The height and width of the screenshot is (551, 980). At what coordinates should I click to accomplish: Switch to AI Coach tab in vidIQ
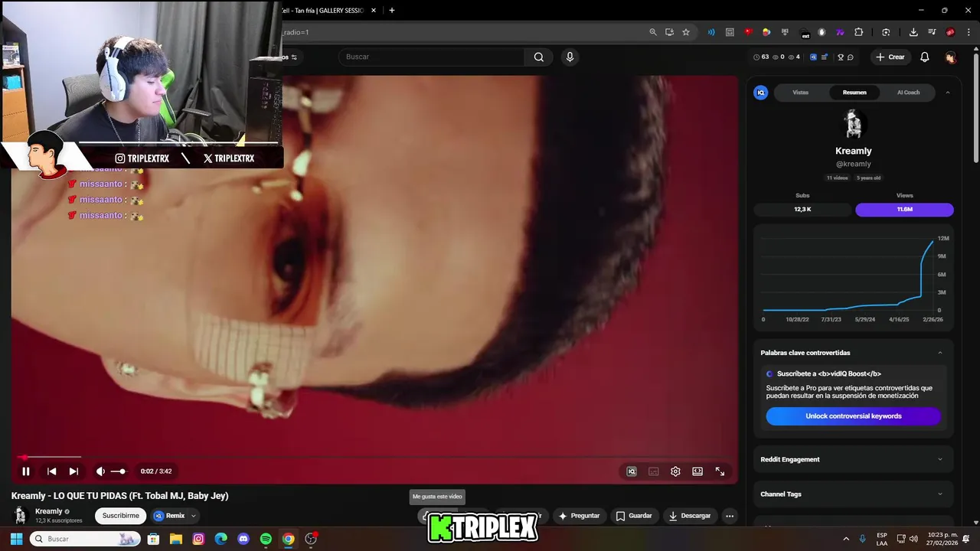coord(908,93)
